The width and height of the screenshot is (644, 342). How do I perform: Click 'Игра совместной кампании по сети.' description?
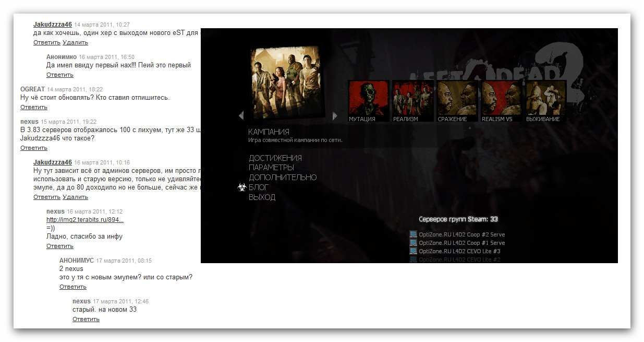pyautogui.click(x=295, y=140)
